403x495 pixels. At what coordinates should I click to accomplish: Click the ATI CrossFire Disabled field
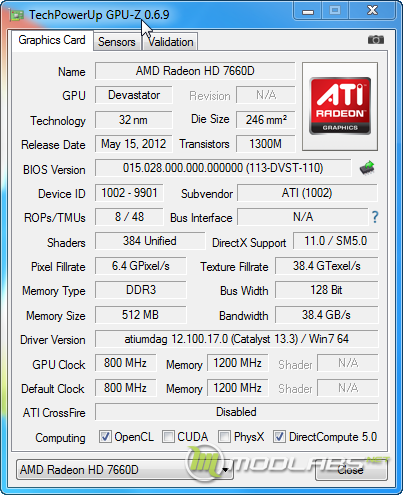tap(237, 412)
